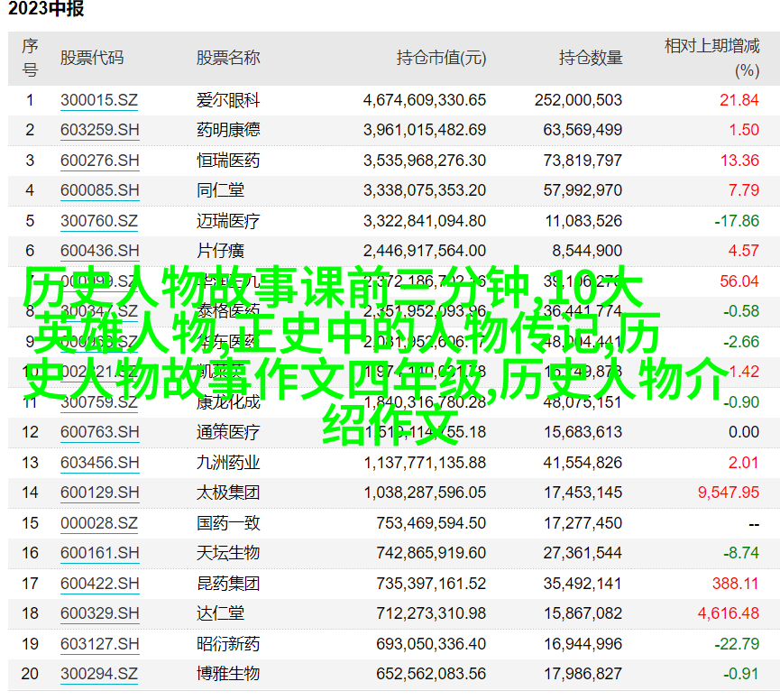Viewport: 780px width, 700px height.
Task: Click the 持仓数量 column header
Action: [x=591, y=59]
